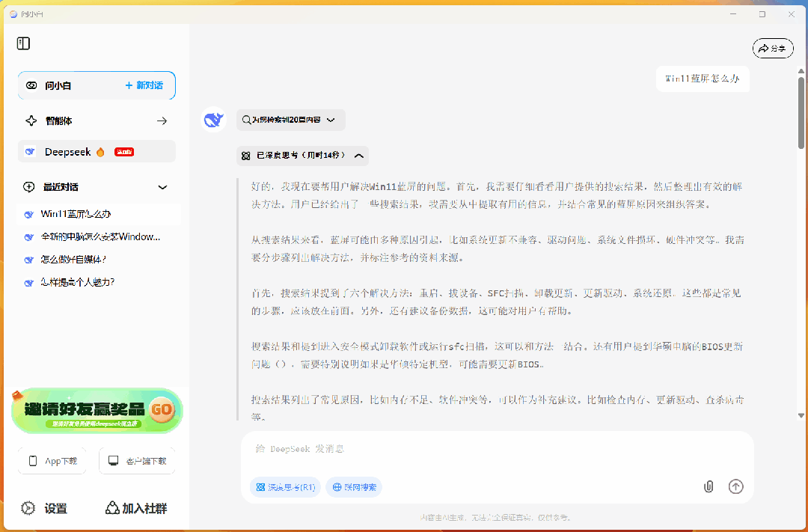Select the Deepseek model entry
808x532 pixels.
click(97, 152)
